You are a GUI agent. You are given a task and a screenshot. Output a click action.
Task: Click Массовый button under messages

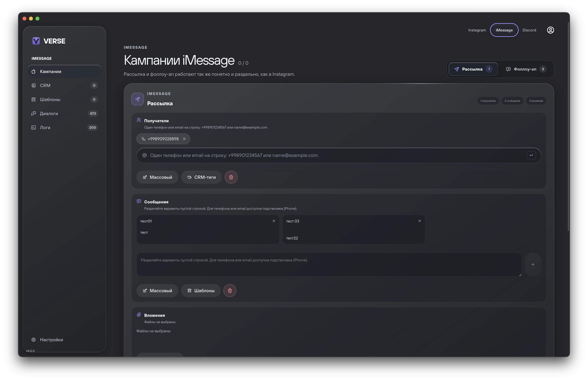coord(157,290)
